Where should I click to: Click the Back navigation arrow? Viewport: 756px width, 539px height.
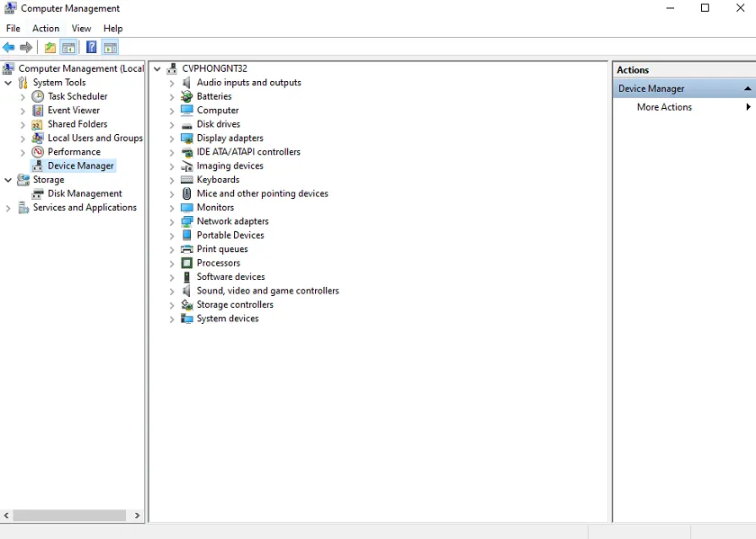pos(9,48)
